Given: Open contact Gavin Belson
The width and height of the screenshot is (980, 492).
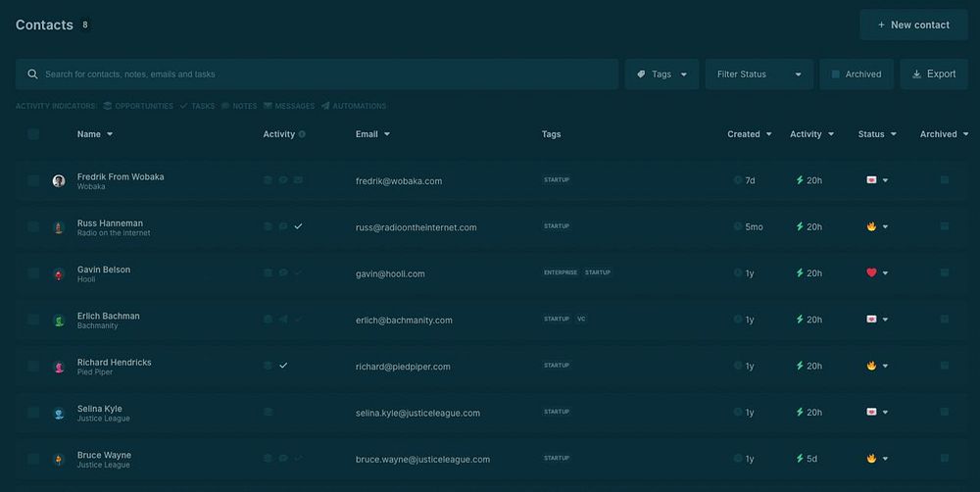Looking at the screenshot, I should [104, 270].
